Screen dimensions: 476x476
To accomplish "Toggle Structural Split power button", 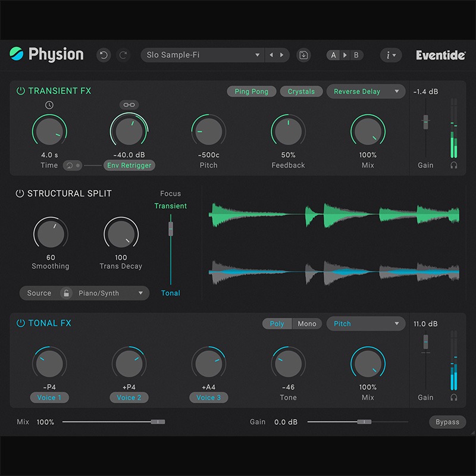I will 20,193.
